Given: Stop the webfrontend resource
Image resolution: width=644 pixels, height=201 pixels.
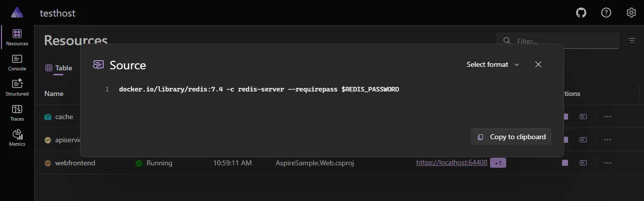Looking at the screenshot, I should click(565, 163).
